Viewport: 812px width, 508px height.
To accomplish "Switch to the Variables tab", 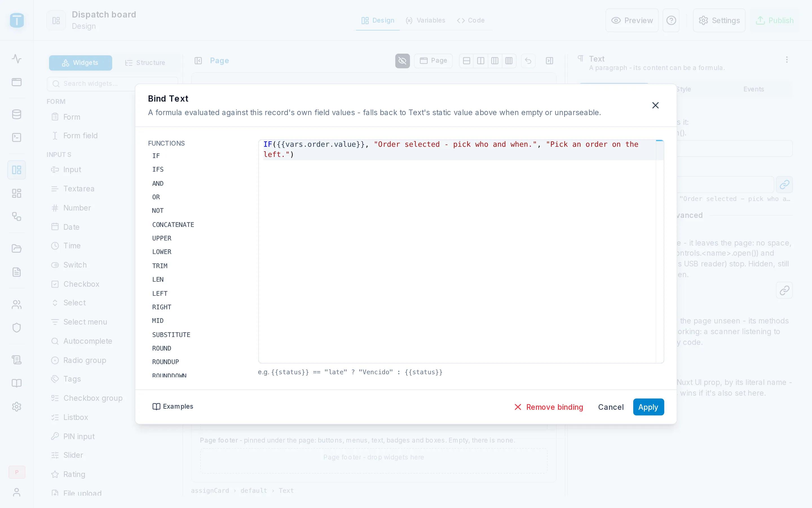I will [x=425, y=20].
